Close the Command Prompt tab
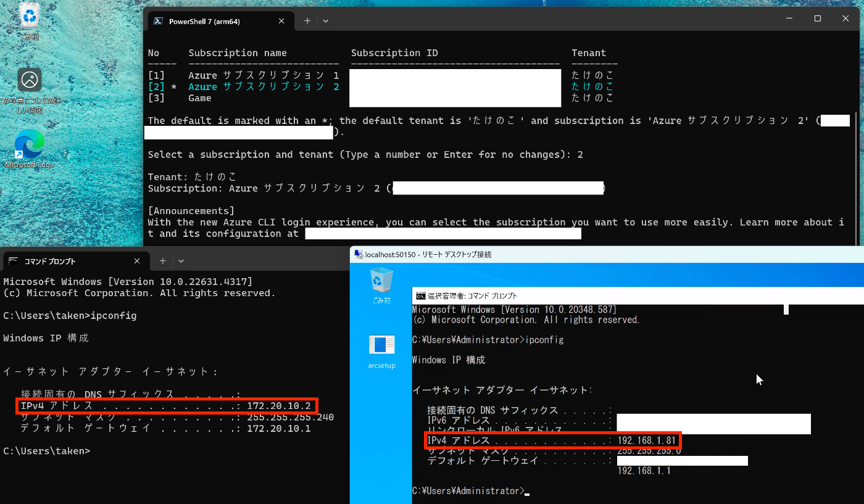864x504 pixels. click(x=137, y=261)
